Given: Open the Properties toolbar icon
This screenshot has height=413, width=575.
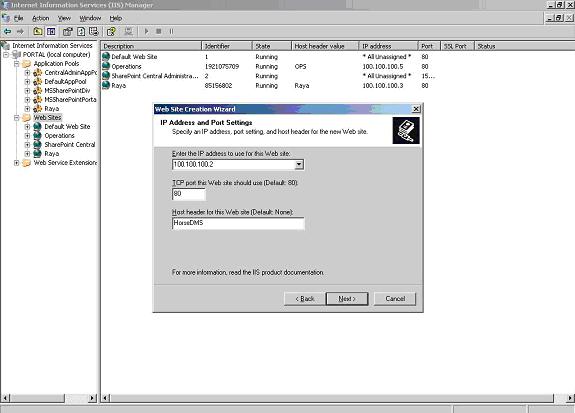Looking at the screenshot, I should click(67, 32).
